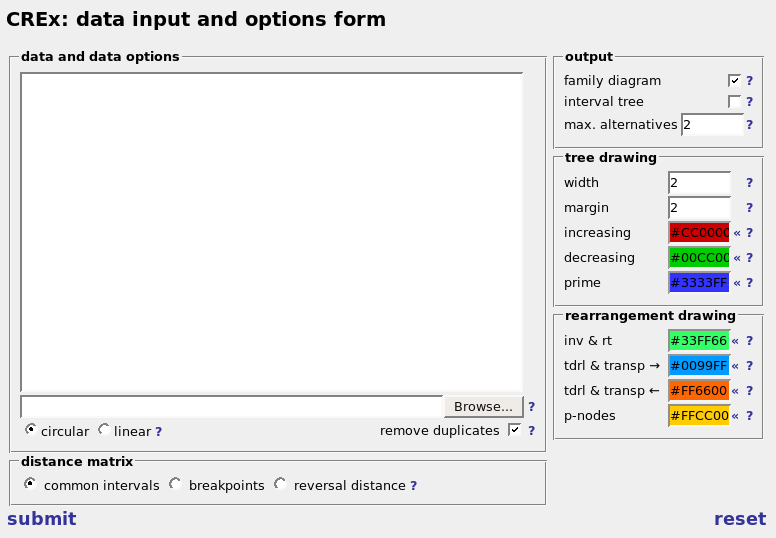Click the submit link
Viewport: 776px width, 538px height.
[x=42, y=519]
